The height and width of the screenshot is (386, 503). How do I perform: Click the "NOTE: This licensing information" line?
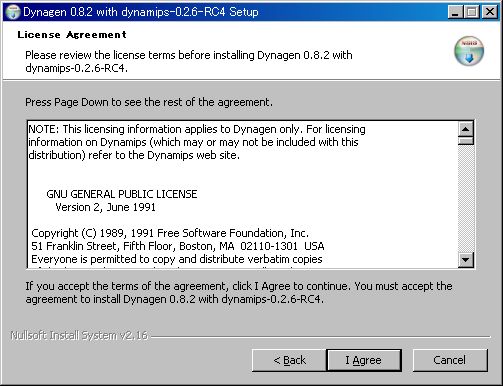click(x=197, y=129)
